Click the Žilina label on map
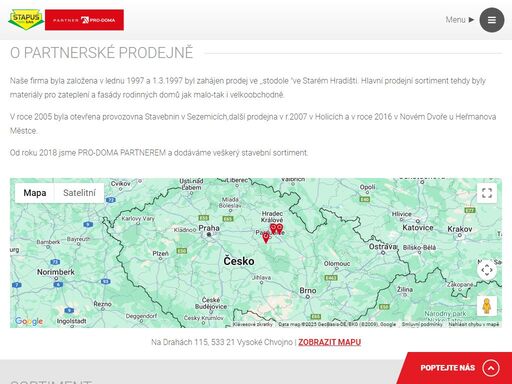Viewport: 512px width, 384px height. (405, 289)
